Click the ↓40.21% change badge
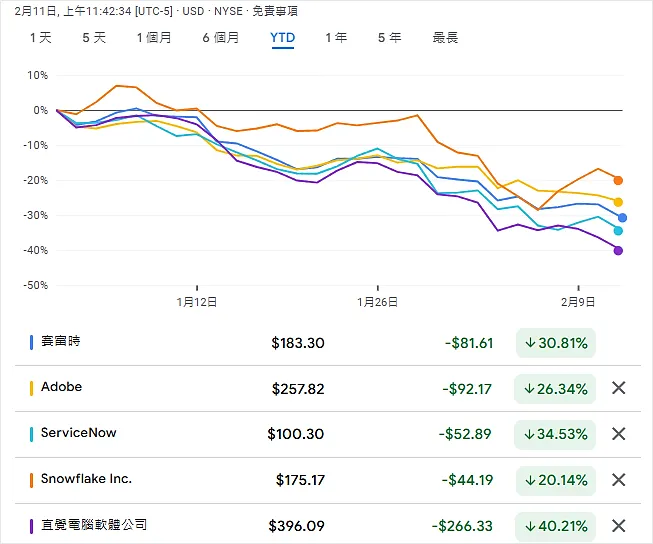The image size is (653, 544). click(556, 526)
